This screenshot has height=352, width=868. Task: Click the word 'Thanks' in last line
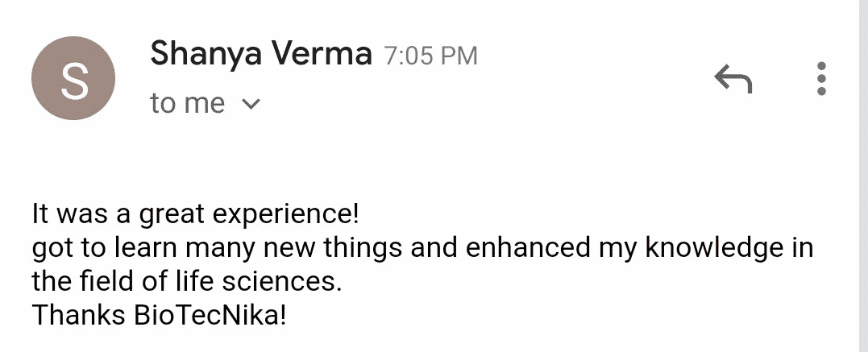(x=79, y=315)
